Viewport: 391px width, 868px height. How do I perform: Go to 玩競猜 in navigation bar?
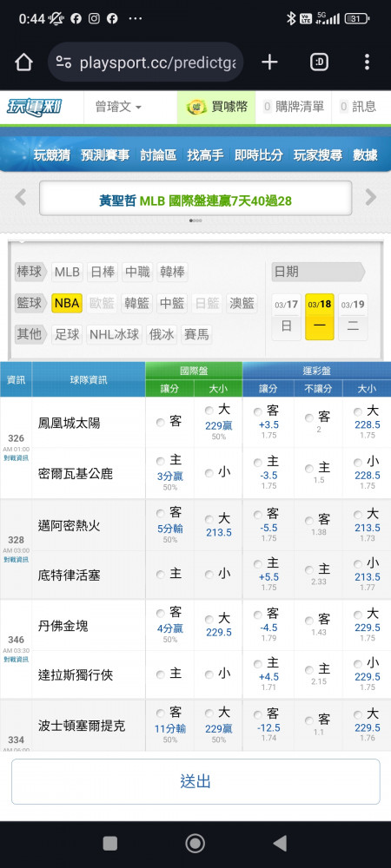pos(51,155)
